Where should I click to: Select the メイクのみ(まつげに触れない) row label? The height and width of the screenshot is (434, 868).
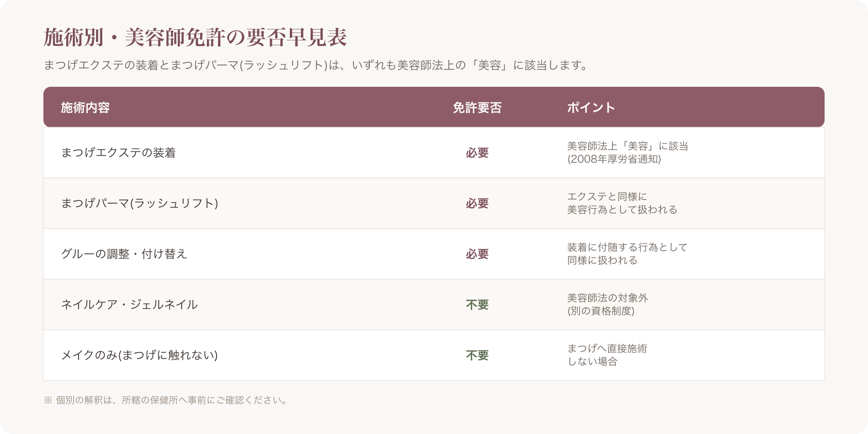(139, 355)
